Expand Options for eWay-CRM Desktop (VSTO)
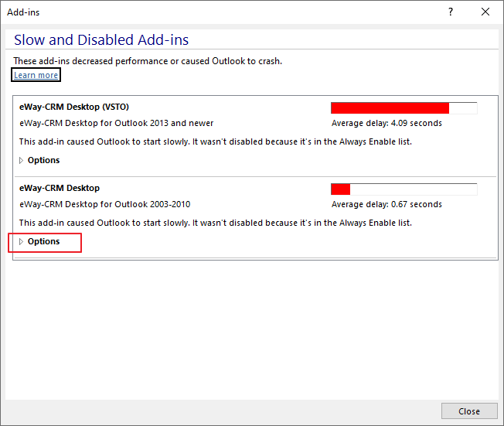Image resolution: width=504 pixels, height=426 pixels. (x=39, y=160)
